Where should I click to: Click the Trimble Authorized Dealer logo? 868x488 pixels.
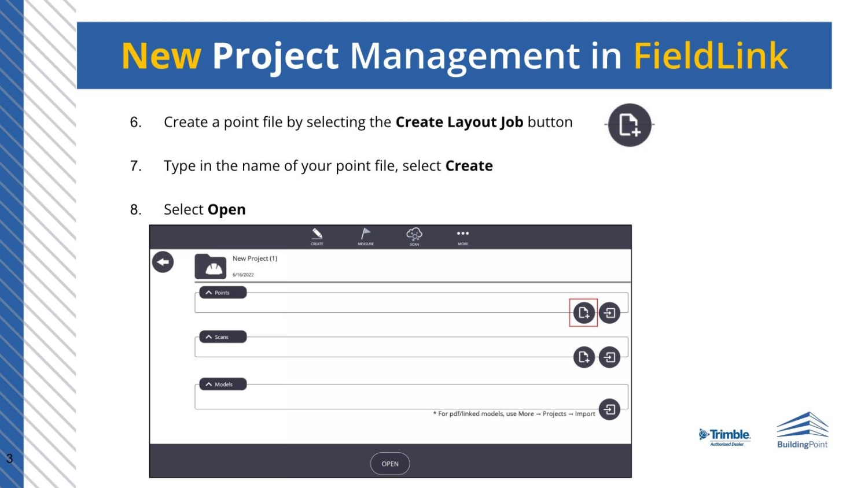pyautogui.click(x=724, y=438)
